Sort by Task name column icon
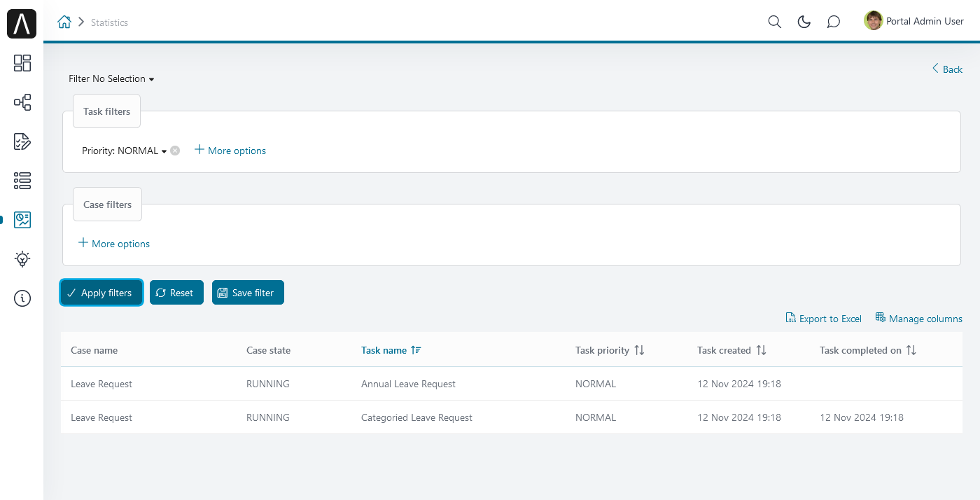The image size is (980, 500). point(416,350)
